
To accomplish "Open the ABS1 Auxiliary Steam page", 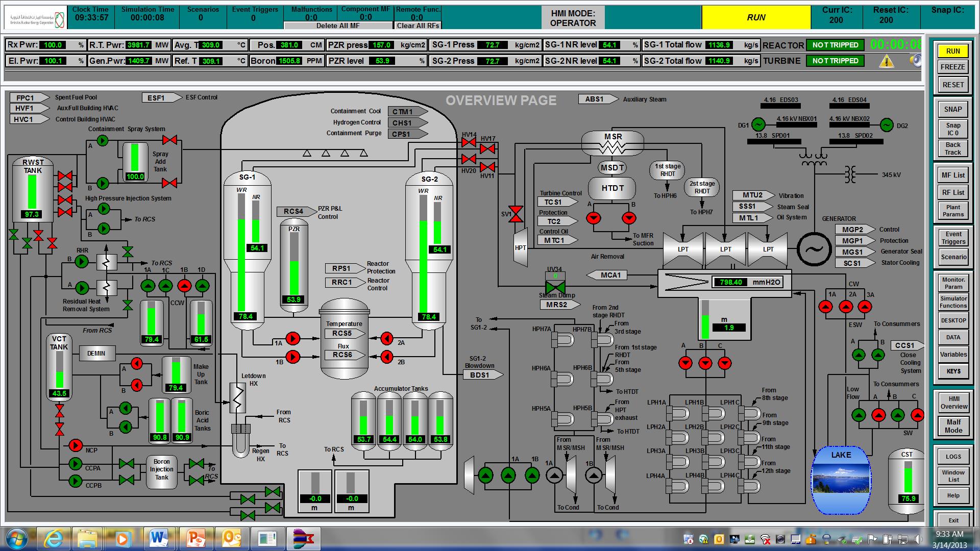I will 598,99.
